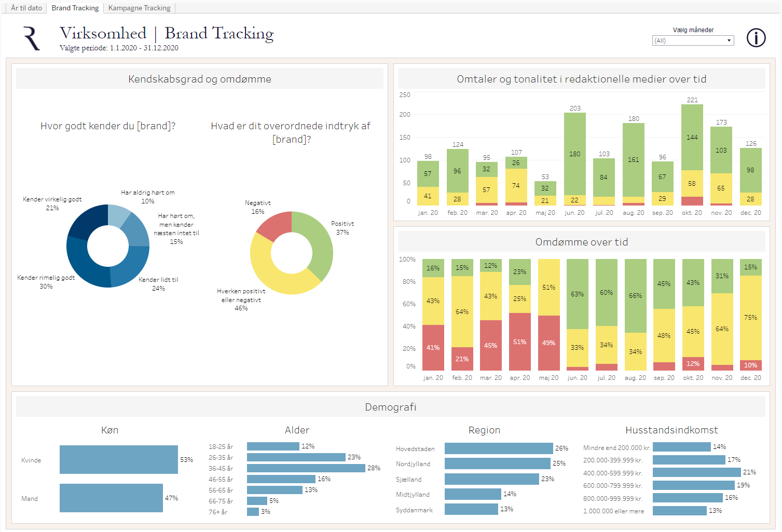Click the Vælg måneder dropdown arrow
Image resolution: width=782 pixels, height=532 pixels.
point(729,40)
